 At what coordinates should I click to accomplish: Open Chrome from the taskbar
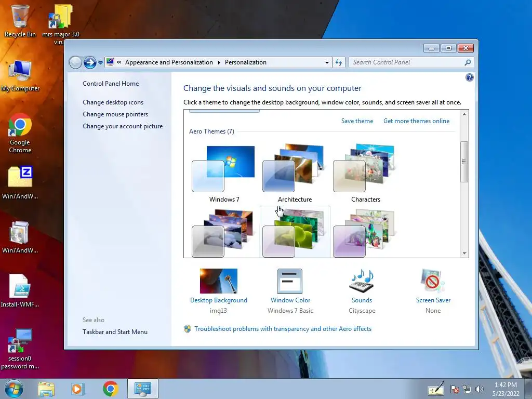(110, 389)
